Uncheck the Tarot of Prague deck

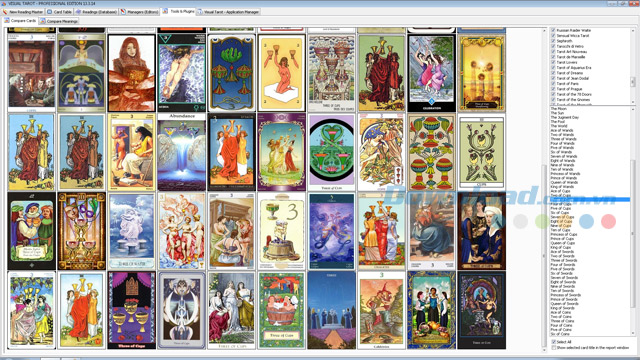pos(553,89)
